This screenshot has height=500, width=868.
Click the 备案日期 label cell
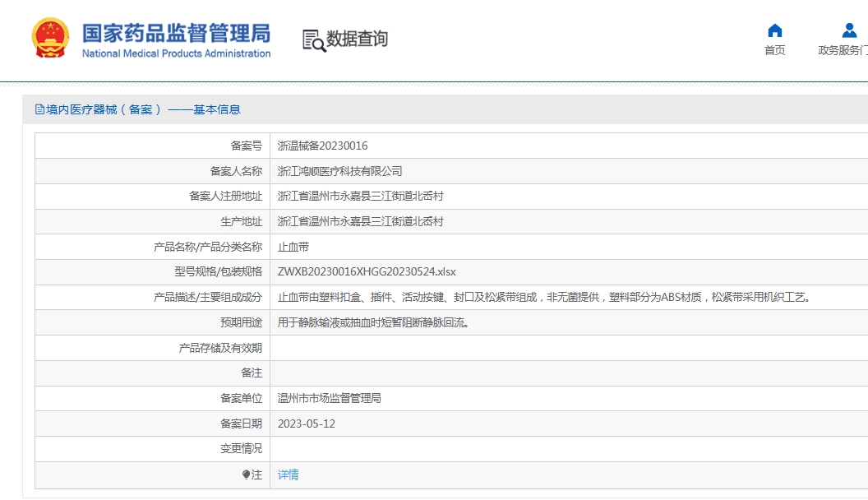click(x=152, y=424)
